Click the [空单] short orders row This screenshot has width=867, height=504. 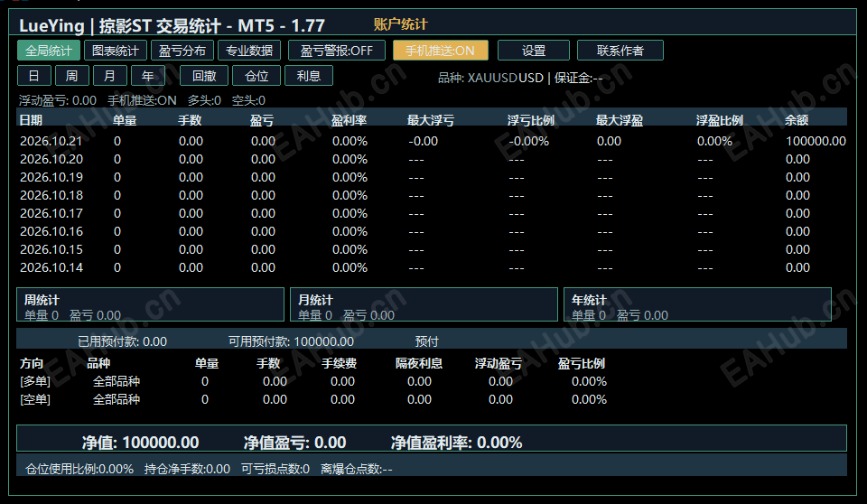[x=313, y=399]
